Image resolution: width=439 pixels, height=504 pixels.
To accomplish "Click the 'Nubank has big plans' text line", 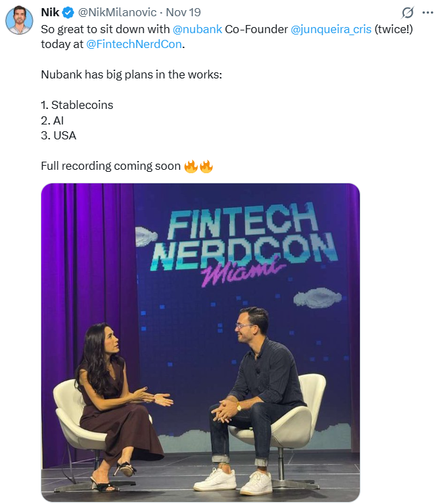I will (x=131, y=74).
